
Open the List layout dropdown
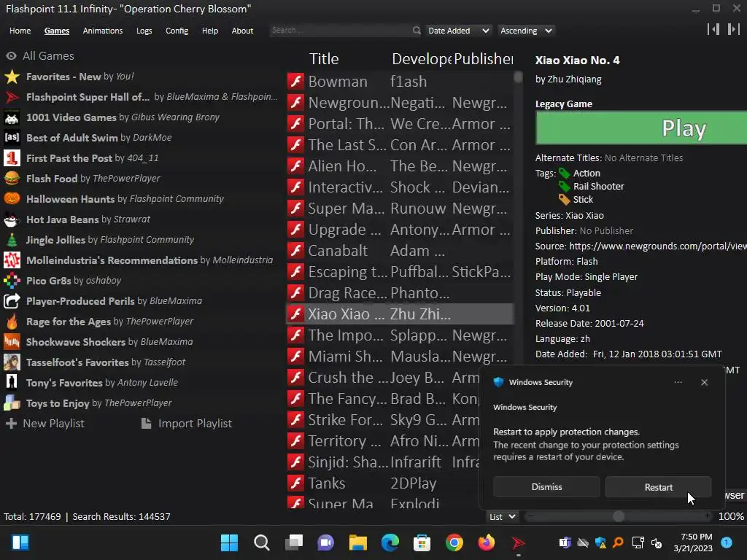502,517
